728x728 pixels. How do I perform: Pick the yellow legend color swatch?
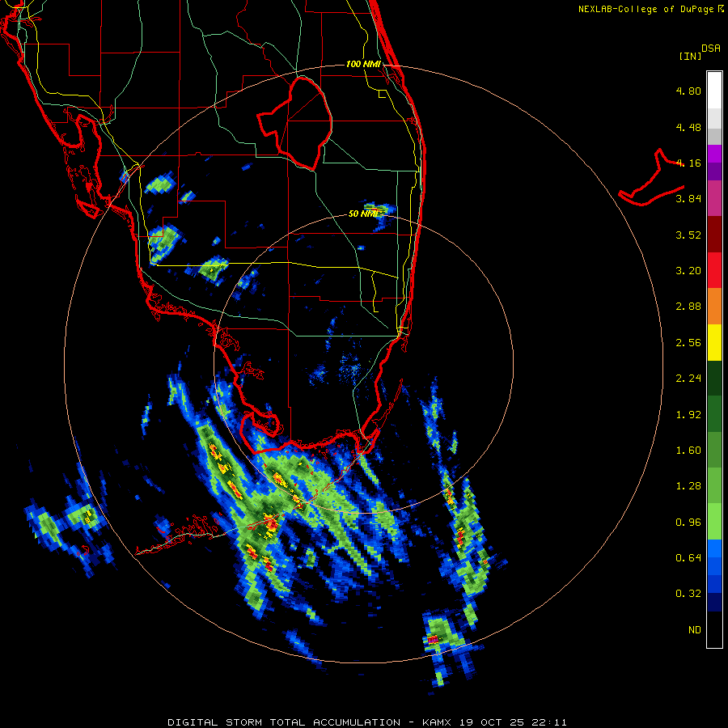pyautogui.click(x=714, y=343)
